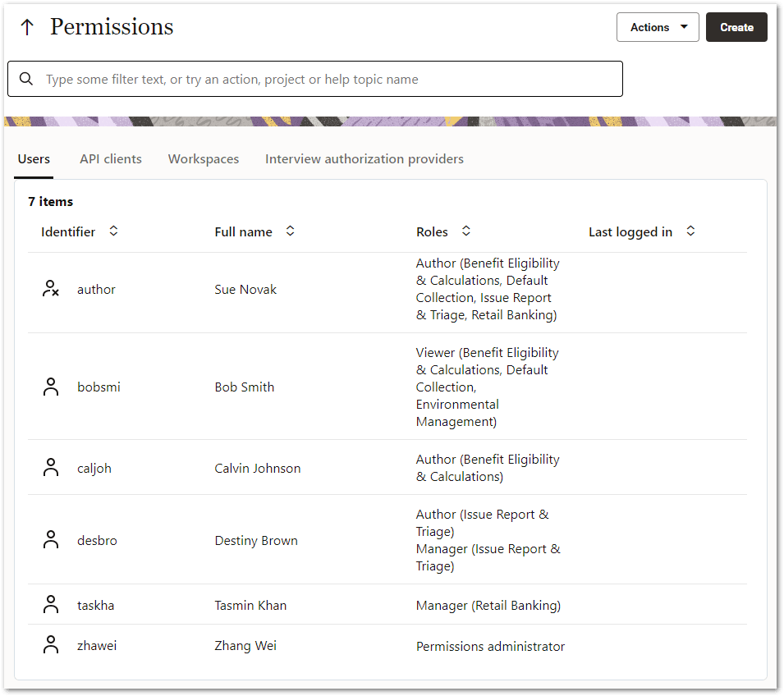This screenshot has width=784, height=696.
Task: Click the Create button
Action: [736, 27]
